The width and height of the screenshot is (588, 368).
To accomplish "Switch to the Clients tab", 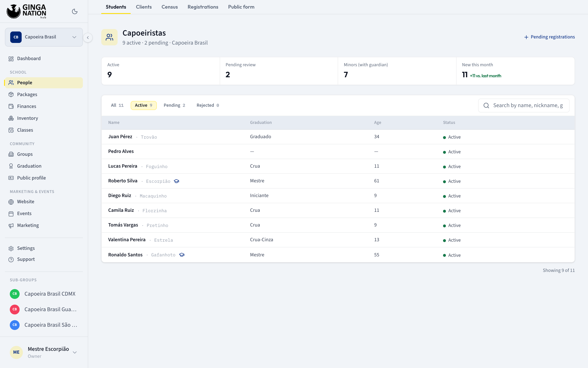I will pyautogui.click(x=144, y=7).
